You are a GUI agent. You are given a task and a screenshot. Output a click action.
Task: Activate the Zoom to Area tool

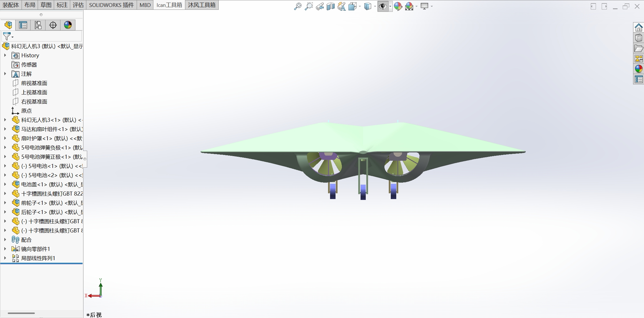pos(308,6)
